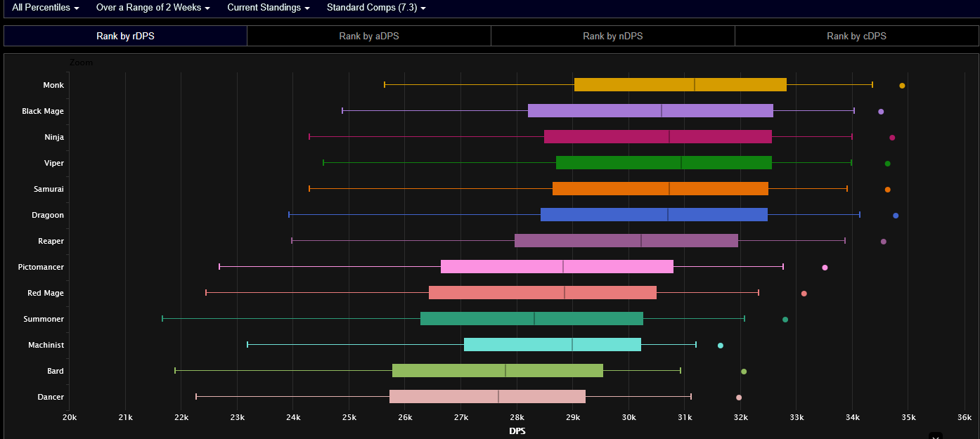Screen dimensions: 980x439
Task: Click the Bard outlier dot
Action: 744,372
